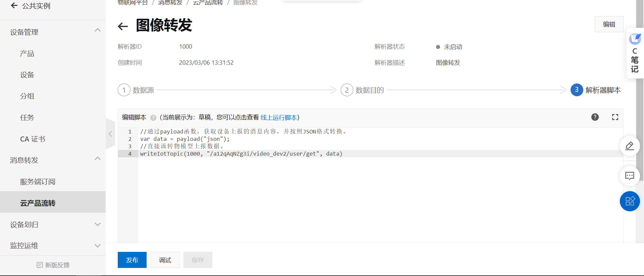Viewport: 644px width, 276px height.
Task: Click the parser ID value 1000
Action: [x=185, y=47]
